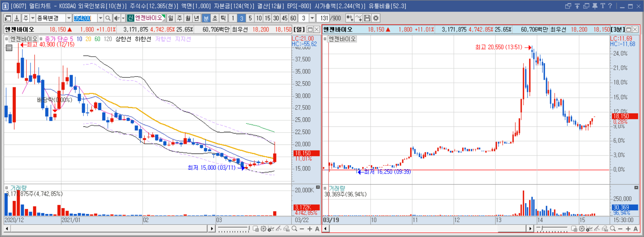The height and width of the screenshot is (237, 644).
Task: Click gear settings icon under daily chart
Action: 263,229
